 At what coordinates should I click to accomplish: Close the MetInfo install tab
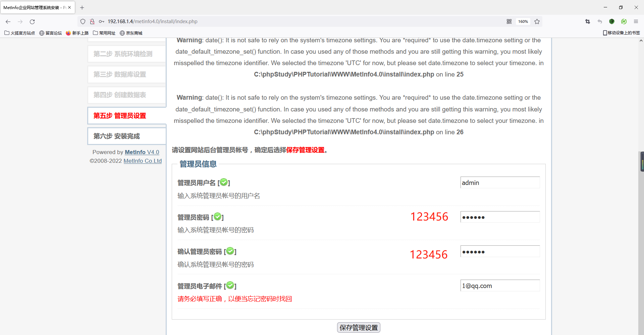pos(69,7)
